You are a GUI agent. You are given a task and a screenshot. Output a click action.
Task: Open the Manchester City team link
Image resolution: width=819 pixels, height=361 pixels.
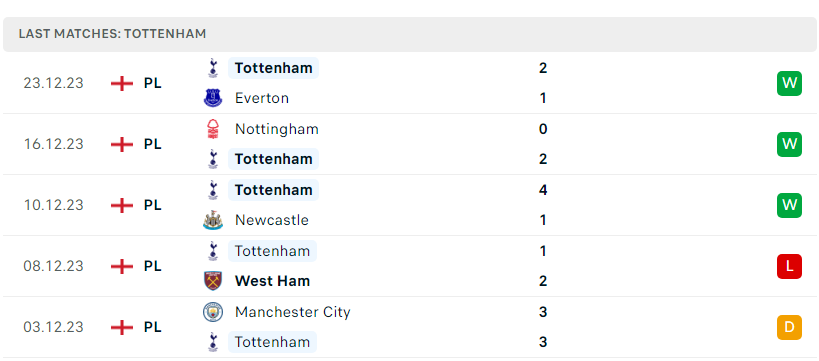(292, 312)
